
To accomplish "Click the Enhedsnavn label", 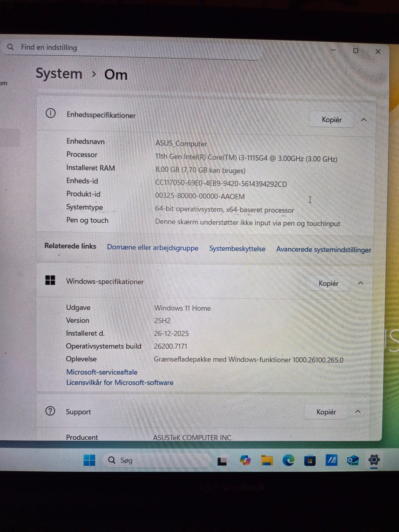I will (86, 141).
